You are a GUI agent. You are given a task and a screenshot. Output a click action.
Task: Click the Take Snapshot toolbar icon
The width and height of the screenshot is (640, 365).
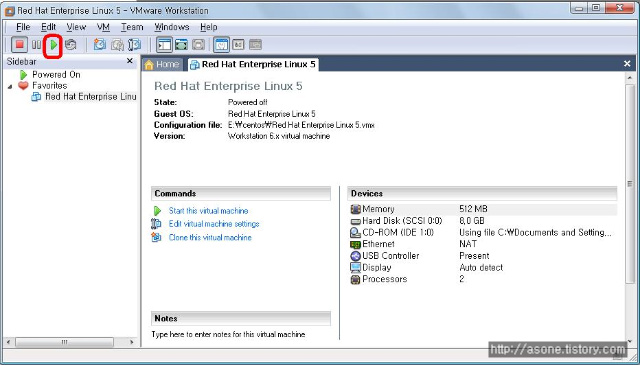click(100, 45)
